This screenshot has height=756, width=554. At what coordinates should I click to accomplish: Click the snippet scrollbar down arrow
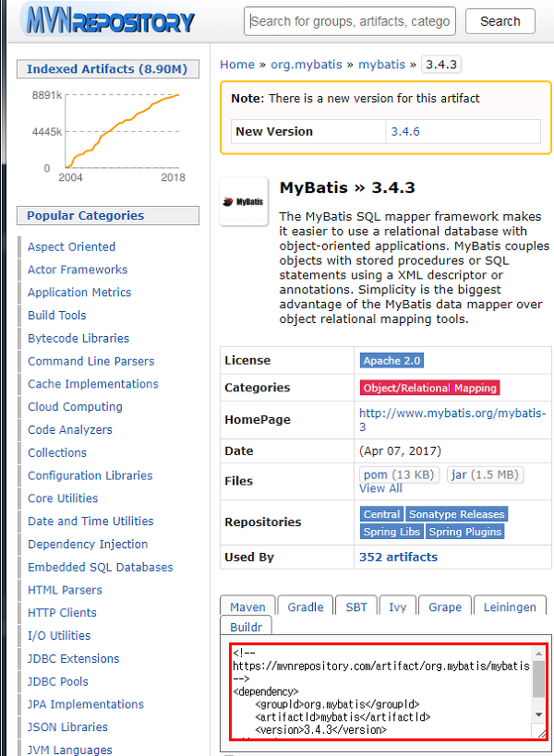click(x=538, y=714)
